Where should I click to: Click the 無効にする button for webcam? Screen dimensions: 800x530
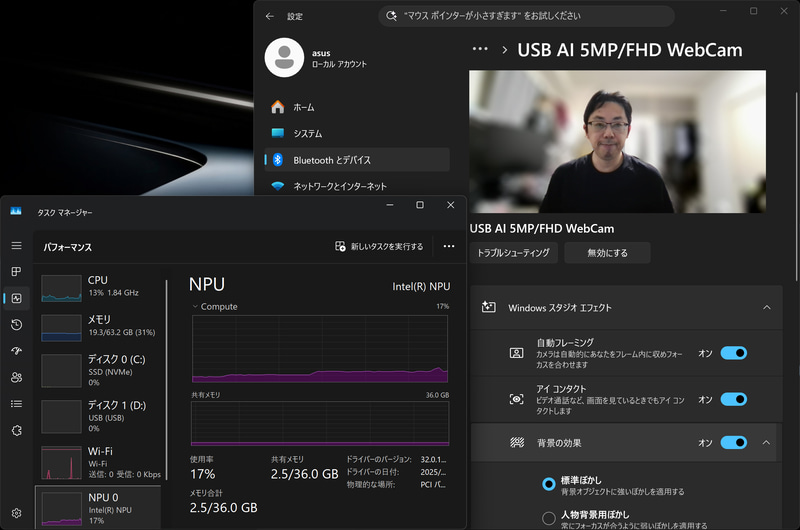point(607,253)
